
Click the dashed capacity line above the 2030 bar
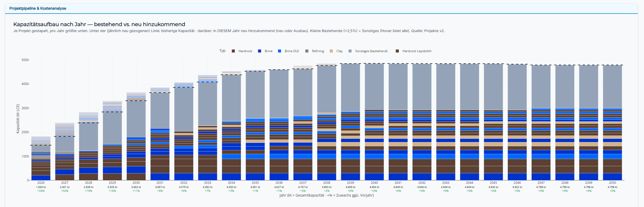136,101
